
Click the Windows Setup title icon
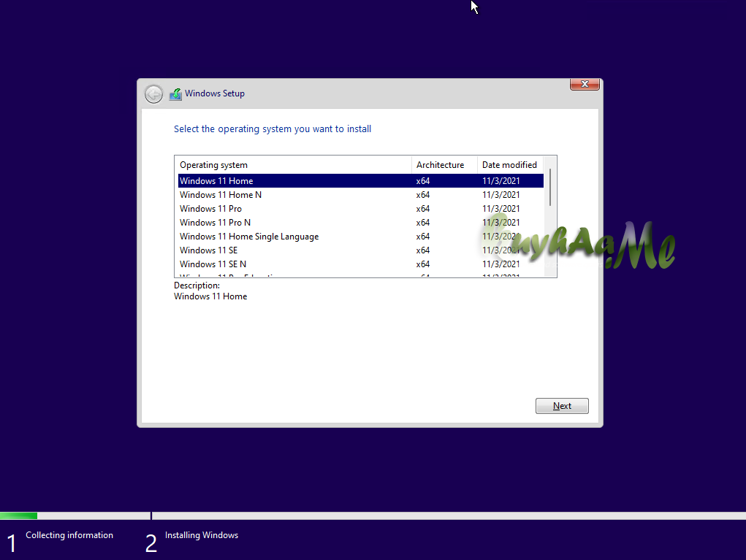coord(175,94)
